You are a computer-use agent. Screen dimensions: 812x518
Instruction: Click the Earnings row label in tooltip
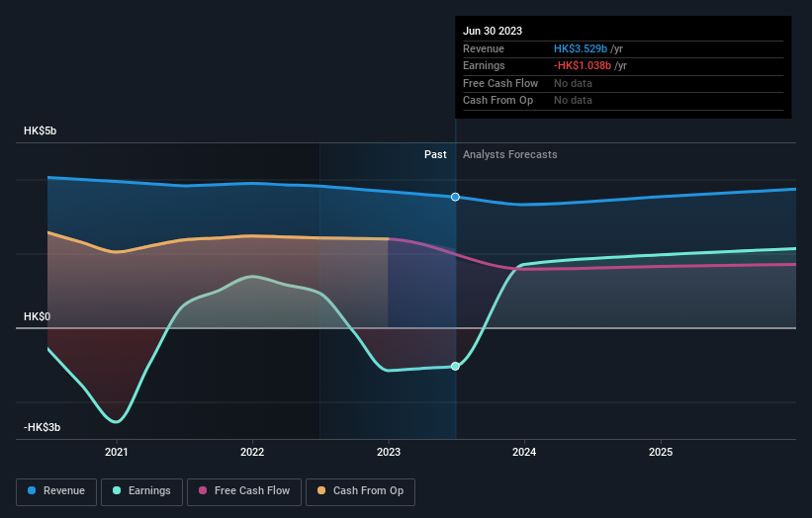(x=484, y=65)
